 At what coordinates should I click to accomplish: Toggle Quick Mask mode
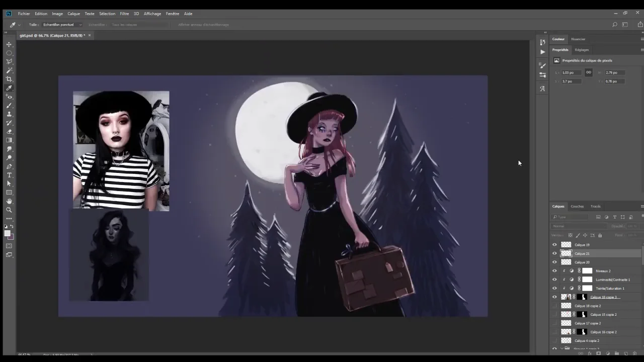coord(9,246)
